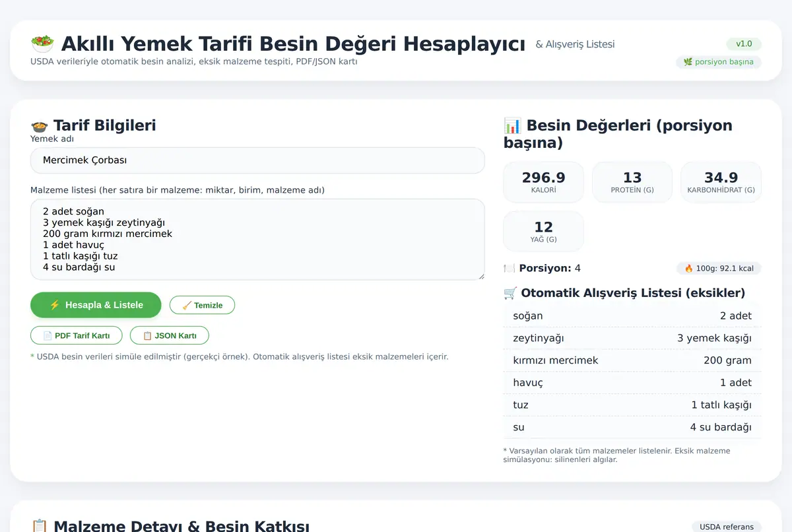
Task: Click the plate icon next to Porsiyon
Action: pyautogui.click(x=509, y=269)
